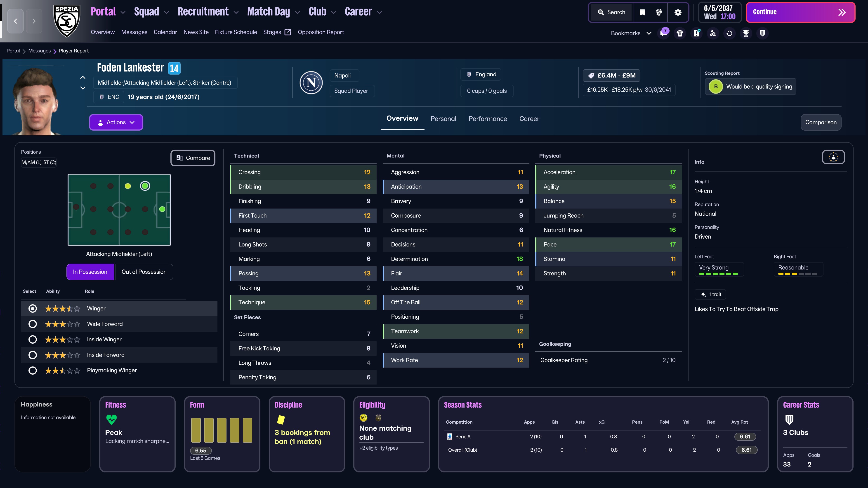Select the Inside Forward role radio button
The width and height of the screenshot is (868, 488).
pyautogui.click(x=32, y=355)
